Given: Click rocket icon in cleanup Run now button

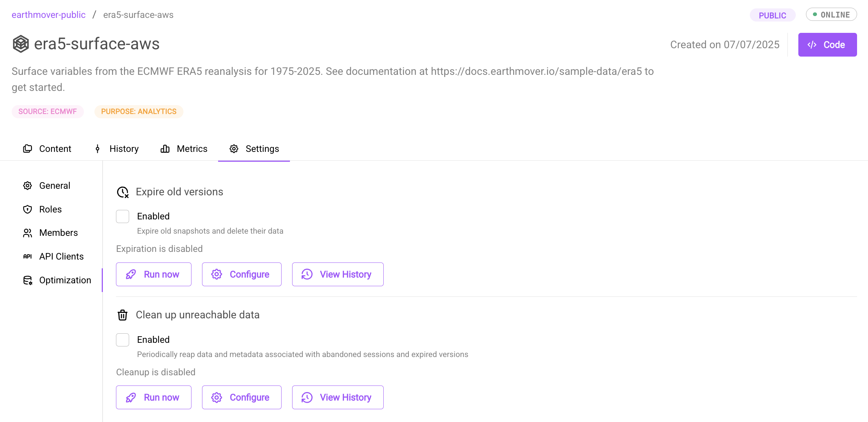Looking at the screenshot, I should [x=131, y=397].
